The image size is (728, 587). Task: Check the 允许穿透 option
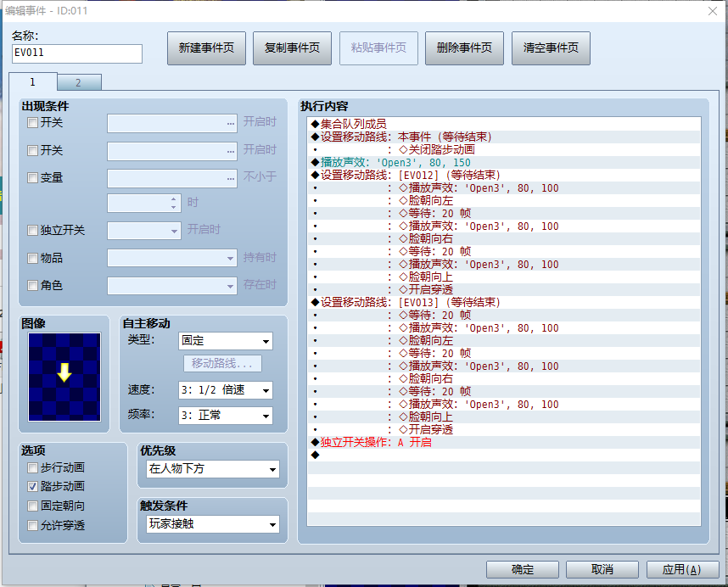click(32, 525)
